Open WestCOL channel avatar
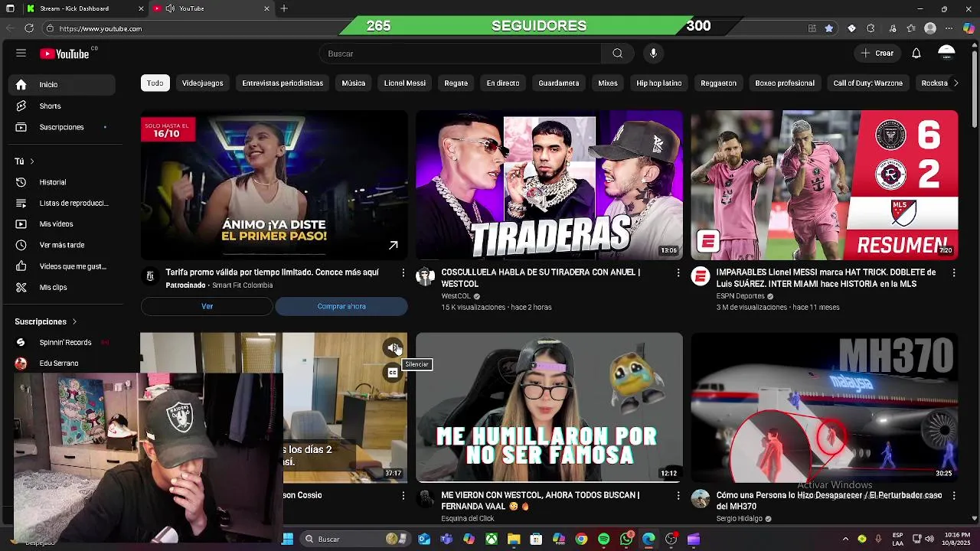Viewport: 980px width, 551px height. (425, 276)
